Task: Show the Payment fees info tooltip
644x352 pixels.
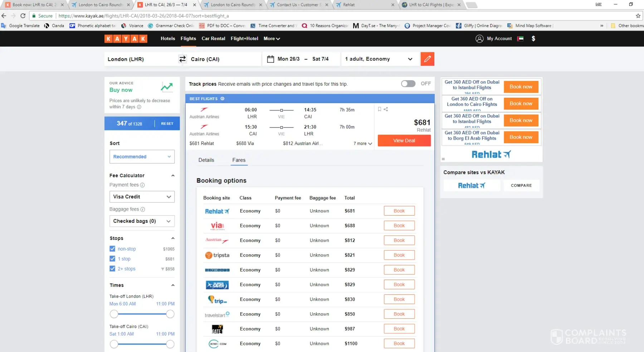Action: pos(142,185)
